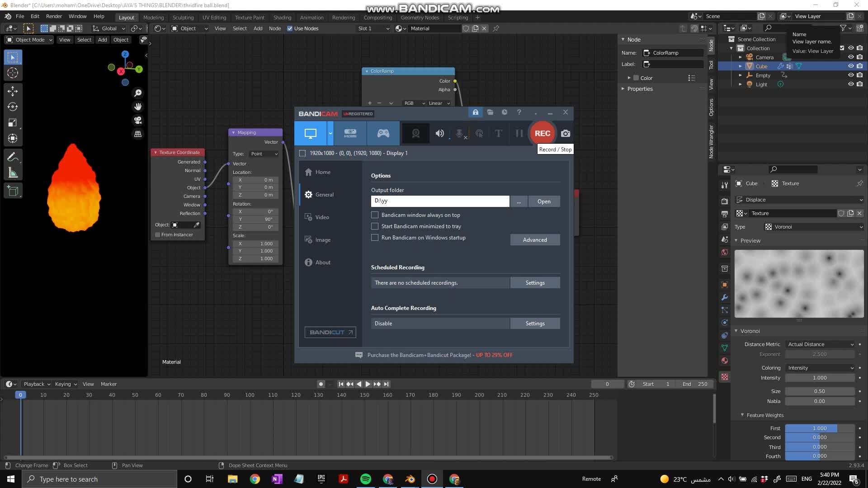Hide the Cube in the outliner
This screenshot has width=868, height=488.
pos(850,66)
